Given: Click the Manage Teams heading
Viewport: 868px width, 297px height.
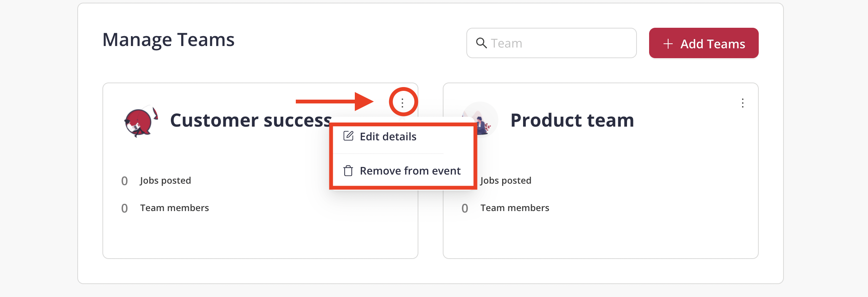Looking at the screenshot, I should [168, 40].
